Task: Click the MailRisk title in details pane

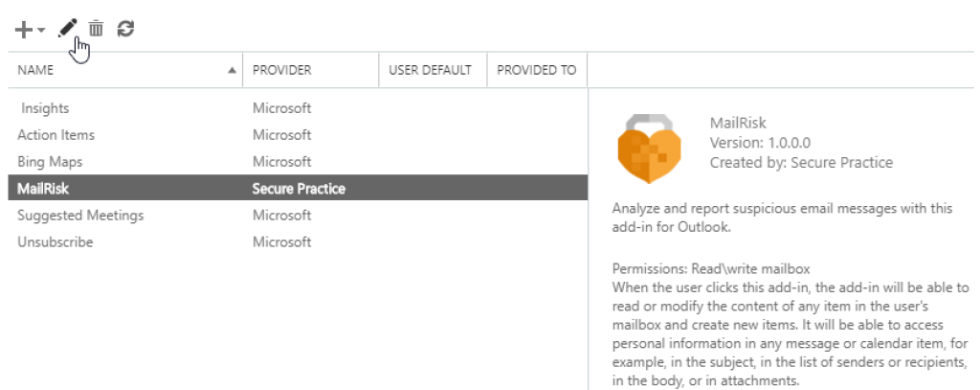Action: pyautogui.click(x=738, y=123)
